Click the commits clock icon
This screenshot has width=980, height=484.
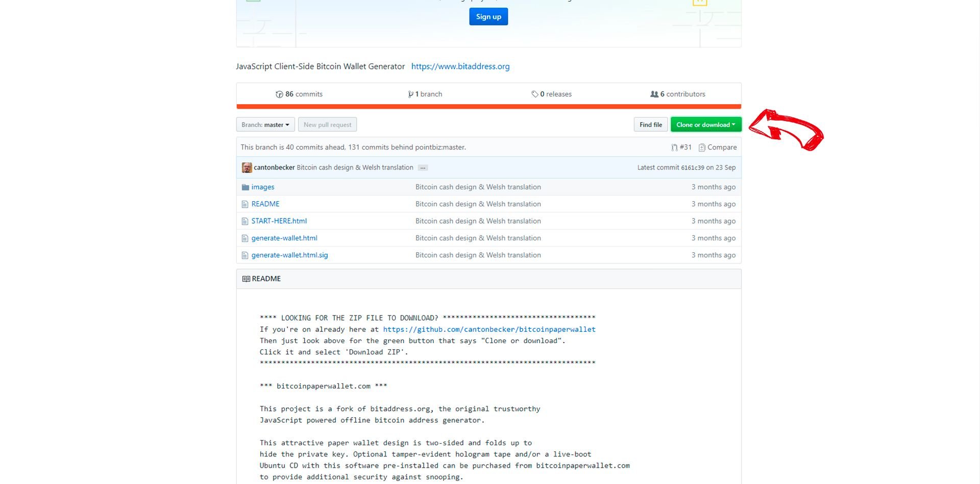point(279,94)
